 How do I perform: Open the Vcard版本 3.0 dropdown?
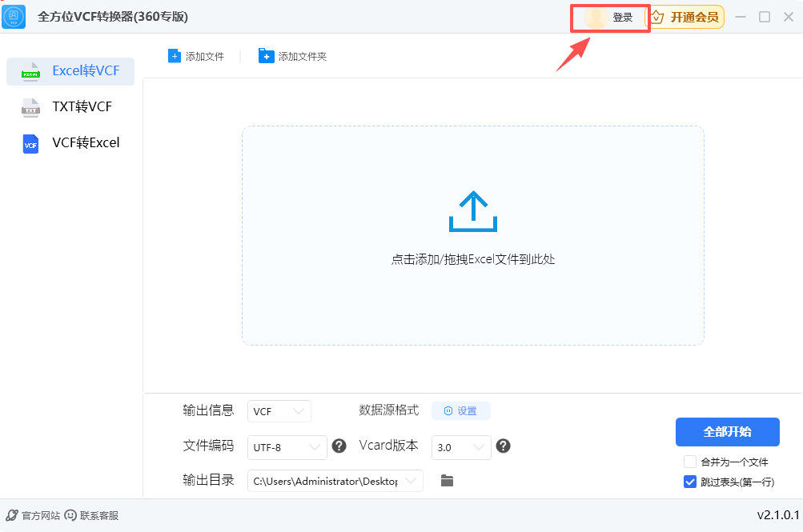click(461, 447)
